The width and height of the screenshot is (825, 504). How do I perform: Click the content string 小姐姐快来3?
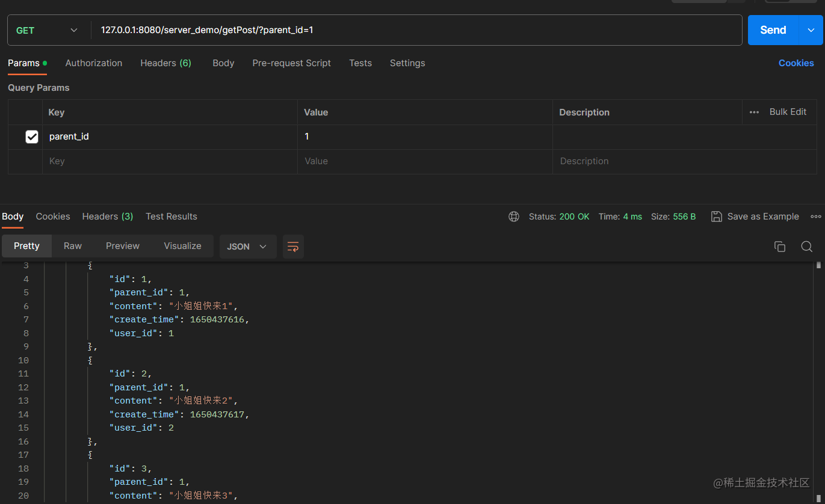[x=200, y=496]
